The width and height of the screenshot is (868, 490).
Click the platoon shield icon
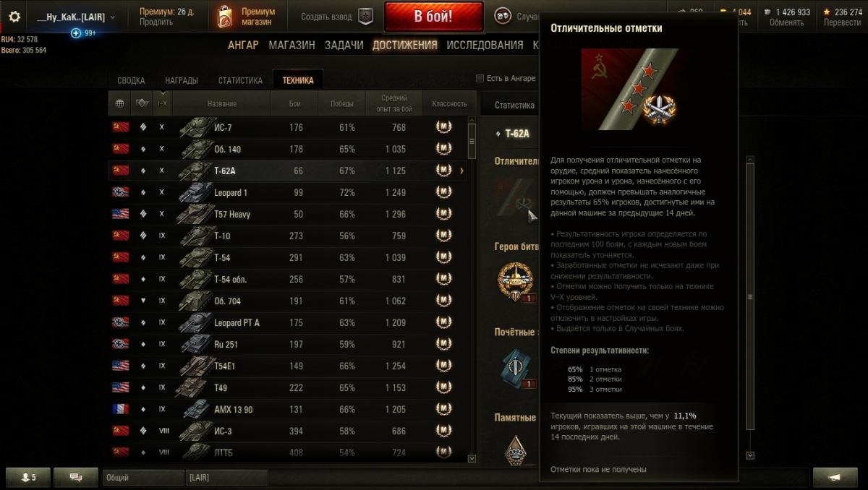tap(367, 17)
